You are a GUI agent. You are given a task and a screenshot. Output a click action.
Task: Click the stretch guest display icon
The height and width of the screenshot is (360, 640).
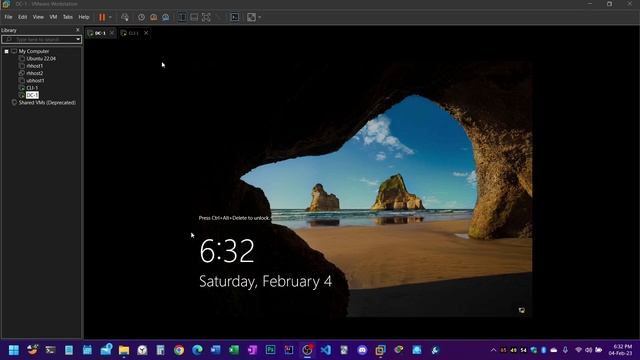pyautogui.click(x=251, y=17)
